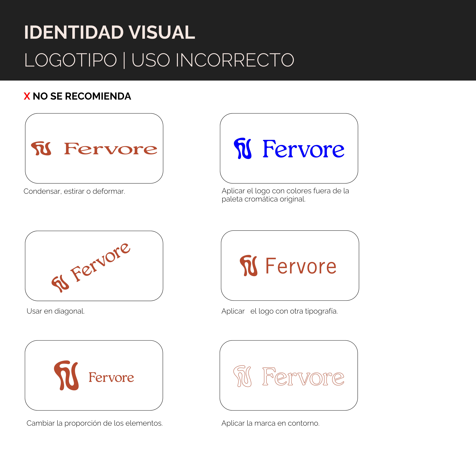Click the stretched symbol icon in first card
Screen dimensions: 476x455
click(41, 148)
